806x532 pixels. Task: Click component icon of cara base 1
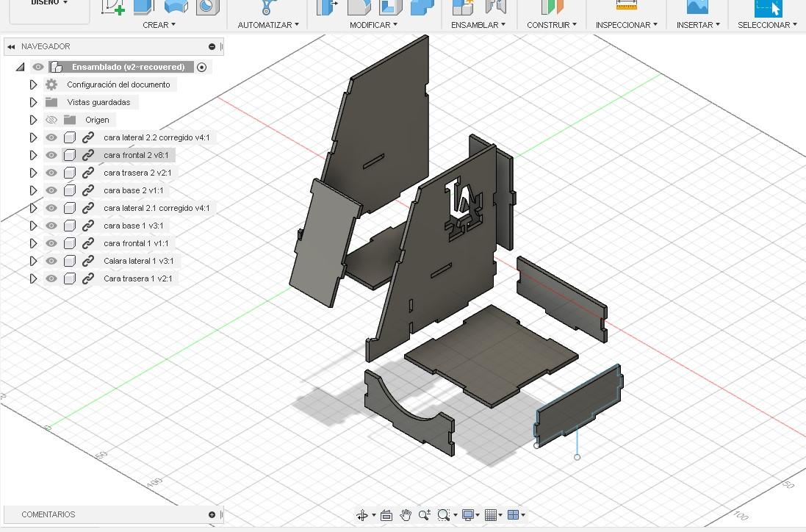(69, 226)
